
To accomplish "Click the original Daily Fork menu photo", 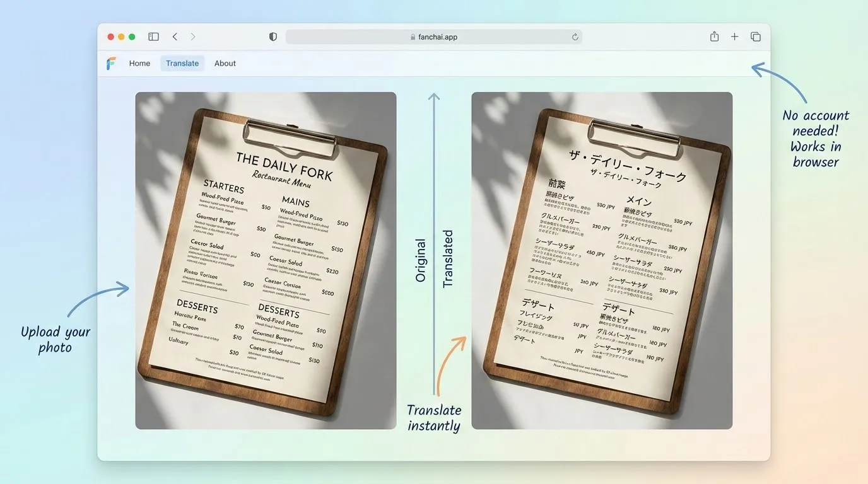I will tap(265, 258).
